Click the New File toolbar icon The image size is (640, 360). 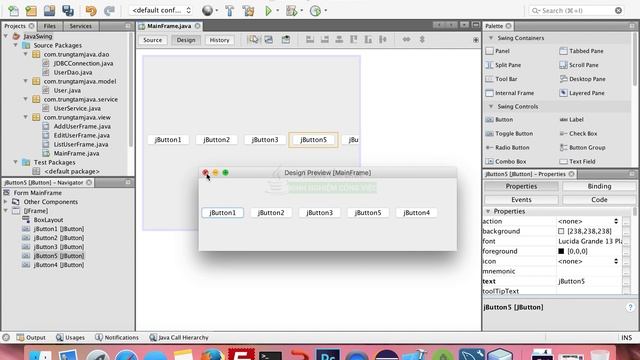tap(13, 11)
